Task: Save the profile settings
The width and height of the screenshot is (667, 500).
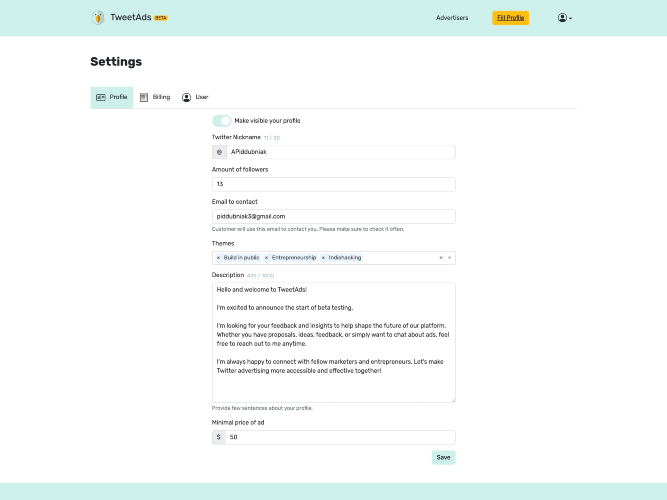Action: pos(443,457)
